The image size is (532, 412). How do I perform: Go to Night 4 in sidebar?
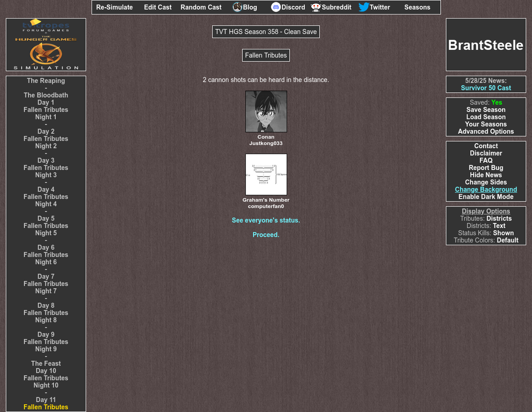pyautogui.click(x=46, y=204)
